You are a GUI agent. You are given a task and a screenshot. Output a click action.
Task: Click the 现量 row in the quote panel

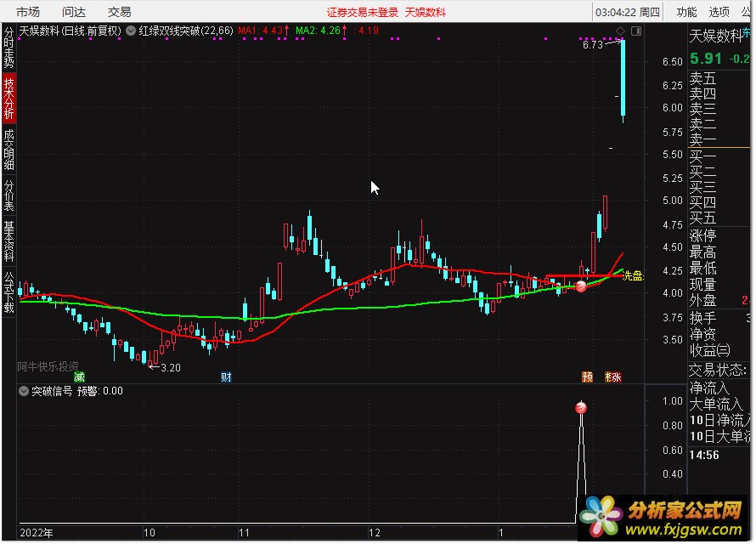[719, 284]
